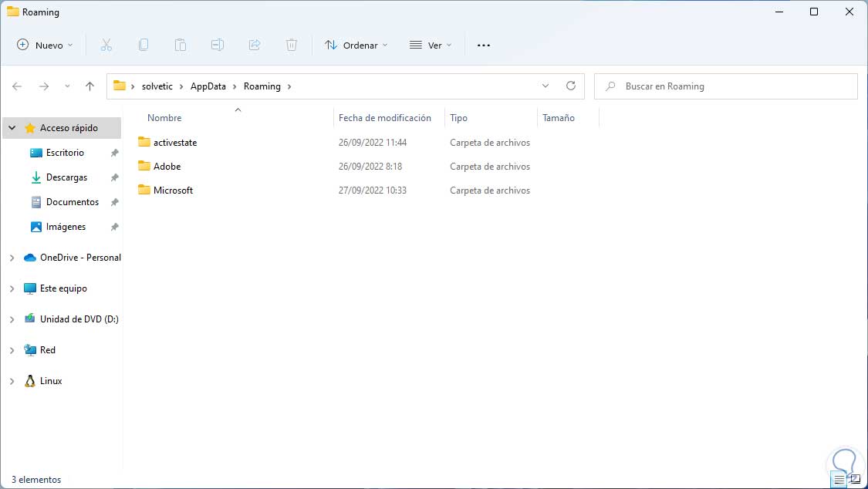This screenshot has width=868, height=489.
Task: Click the Paste clipboard icon
Action: coord(181,46)
